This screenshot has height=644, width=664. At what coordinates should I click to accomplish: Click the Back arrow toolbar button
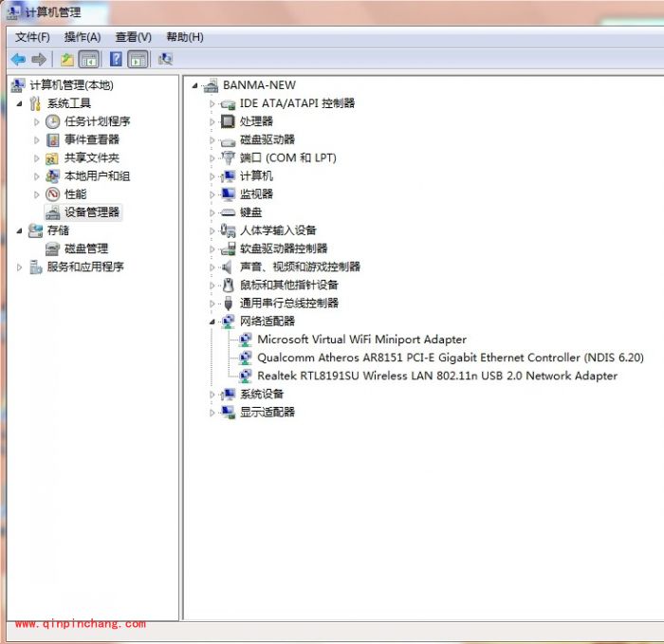(x=19, y=59)
